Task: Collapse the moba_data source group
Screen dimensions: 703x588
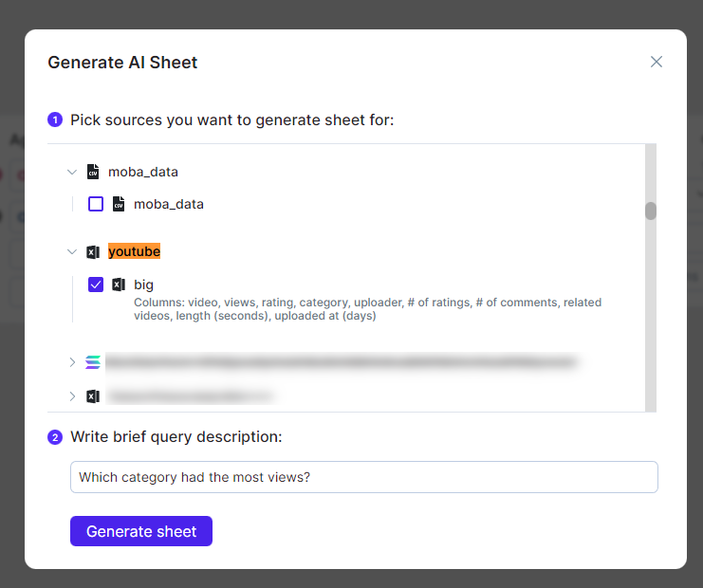Action: point(71,172)
